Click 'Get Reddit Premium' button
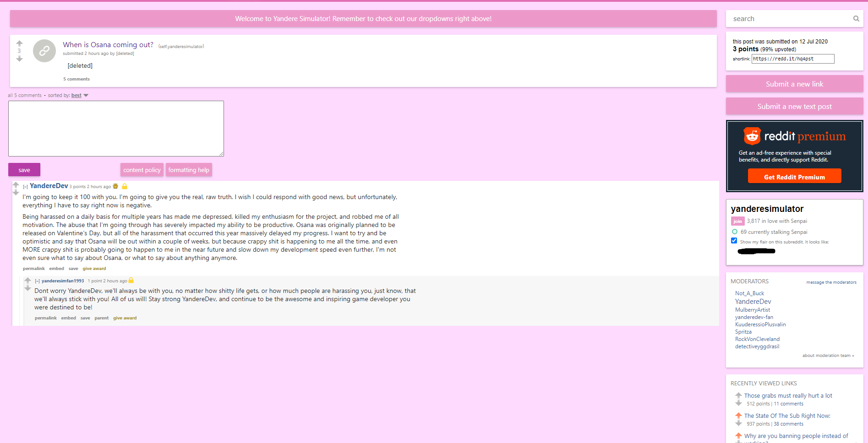This screenshot has height=443, width=868. pos(795,176)
